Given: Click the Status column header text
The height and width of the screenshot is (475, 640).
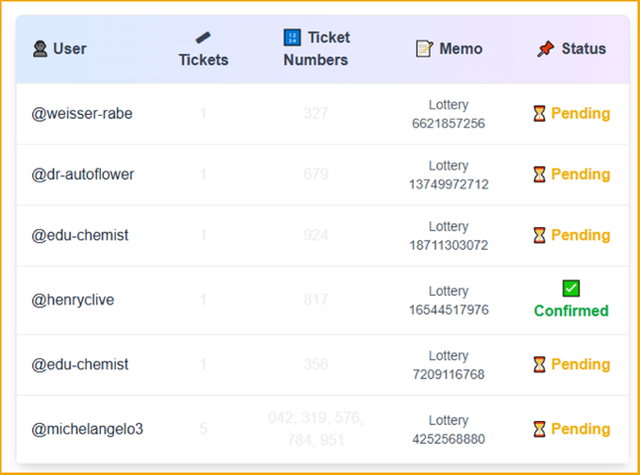Looking at the screenshot, I should point(584,49).
